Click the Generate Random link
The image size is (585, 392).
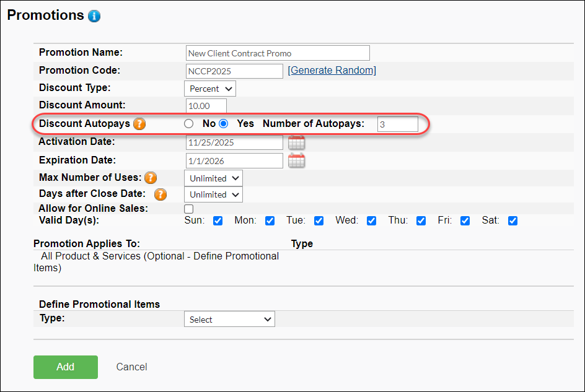pyautogui.click(x=332, y=71)
